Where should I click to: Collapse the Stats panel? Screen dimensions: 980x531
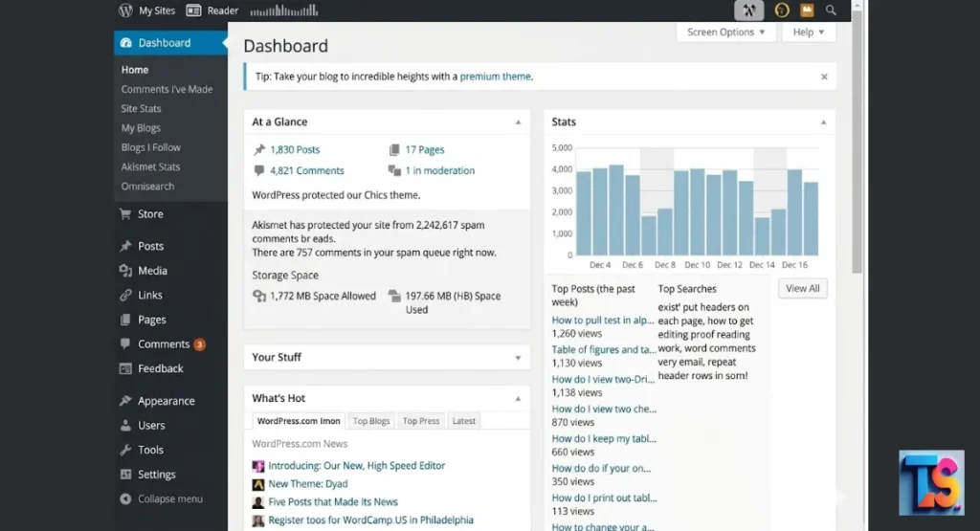pos(823,122)
